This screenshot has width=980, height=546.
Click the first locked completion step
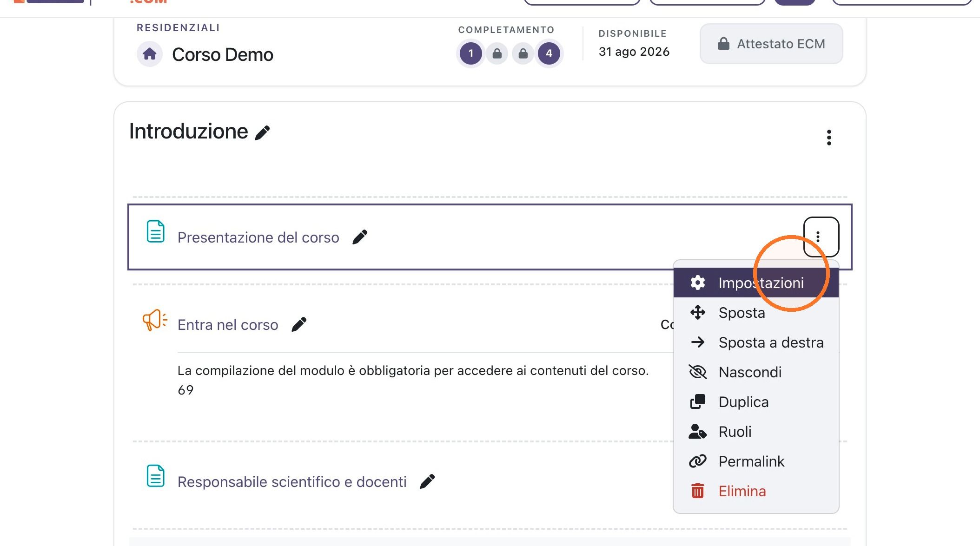click(x=497, y=54)
